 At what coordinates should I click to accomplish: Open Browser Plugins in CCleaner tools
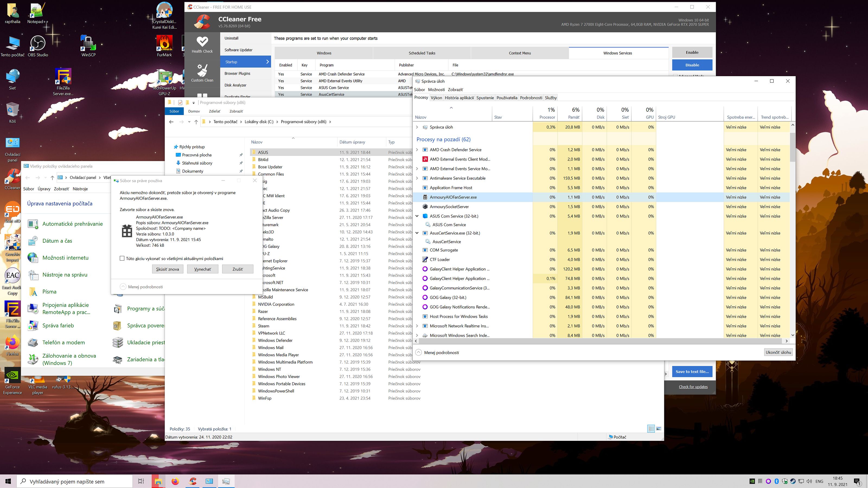coord(237,73)
